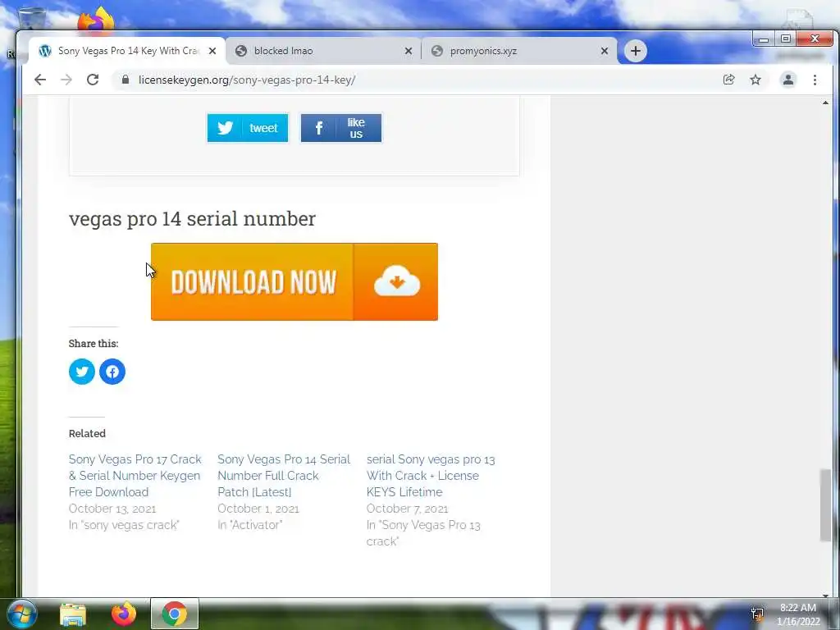This screenshot has height=630, width=840.
Task: Open Chrome's three-dot menu
Action: point(815,80)
